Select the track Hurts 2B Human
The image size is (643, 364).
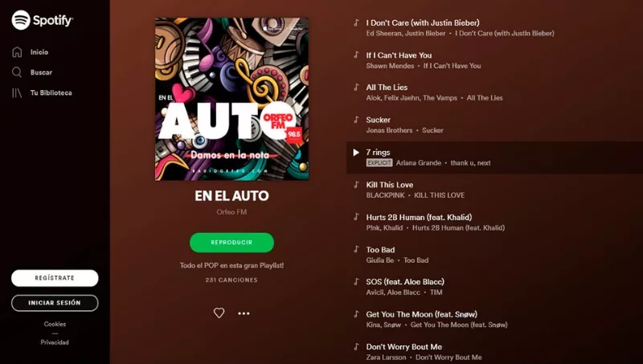click(x=494, y=222)
